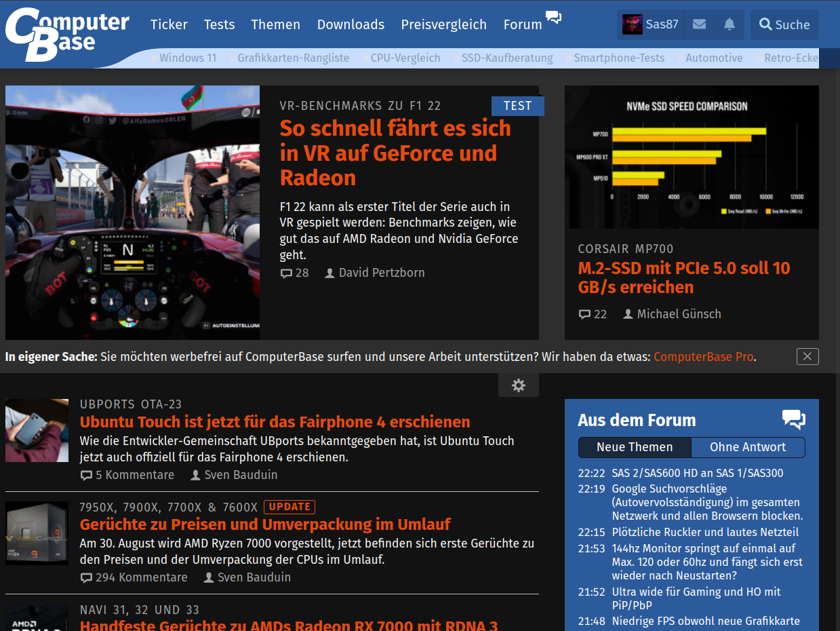Open the Ryzen 9 box thumbnail
Viewport: 840px width, 631px height.
37,533
